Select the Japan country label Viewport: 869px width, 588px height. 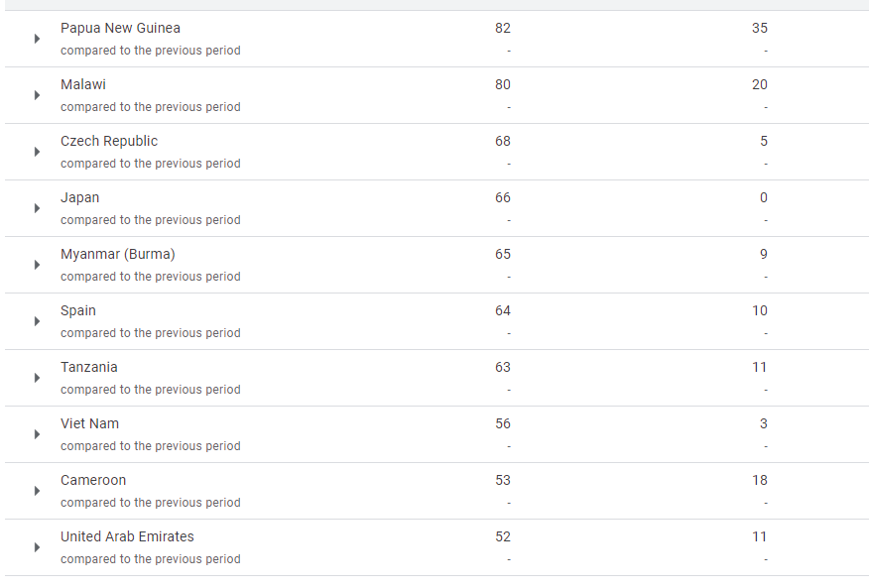[x=79, y=197]
